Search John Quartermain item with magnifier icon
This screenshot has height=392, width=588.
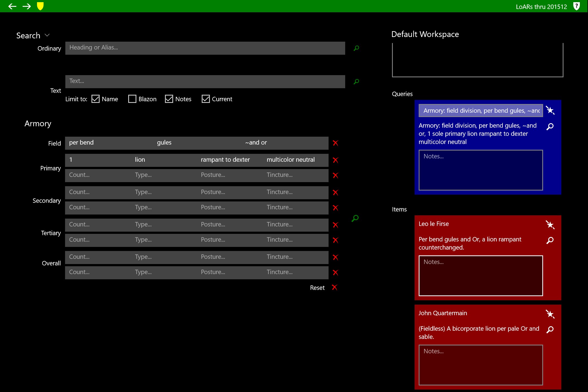[550, 330]
